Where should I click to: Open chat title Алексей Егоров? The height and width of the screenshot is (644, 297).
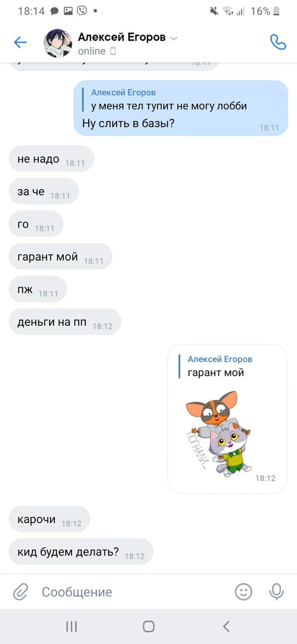coord(122,38)
